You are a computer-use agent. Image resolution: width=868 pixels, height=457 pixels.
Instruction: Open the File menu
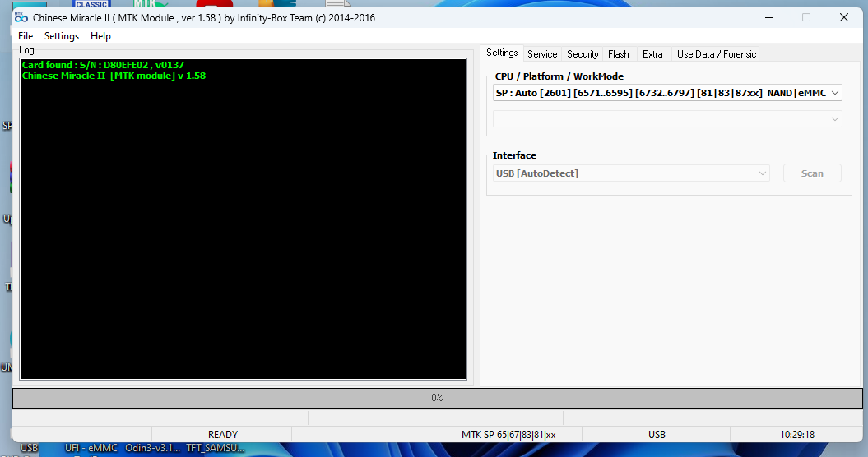[x=26, y=36]
